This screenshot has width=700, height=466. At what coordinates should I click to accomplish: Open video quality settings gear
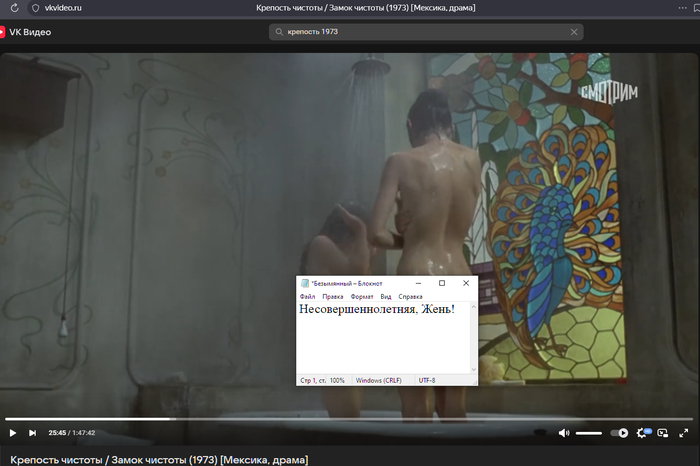[x=642, y=433]
